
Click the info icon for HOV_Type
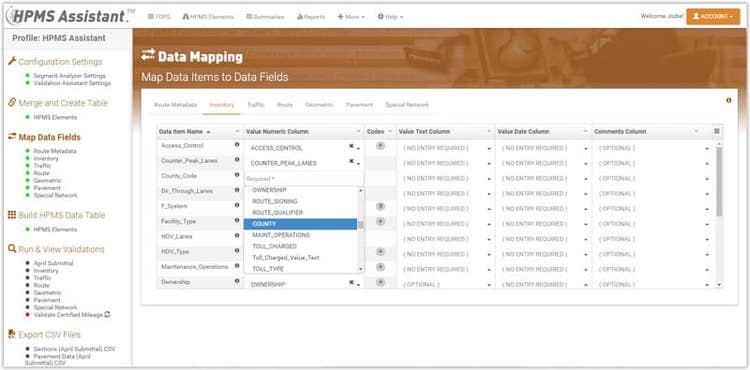[x=237, y=250]
